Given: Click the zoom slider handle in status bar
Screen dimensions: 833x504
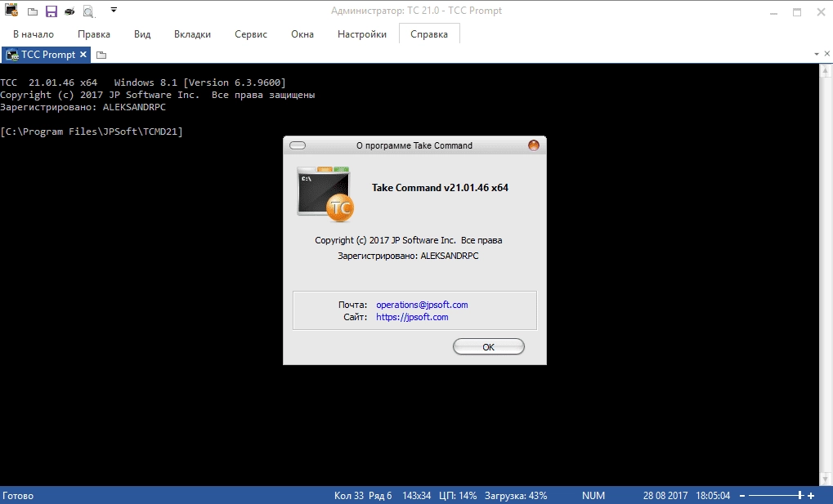Looking at the screenshot, I should (x=800, y=496).
